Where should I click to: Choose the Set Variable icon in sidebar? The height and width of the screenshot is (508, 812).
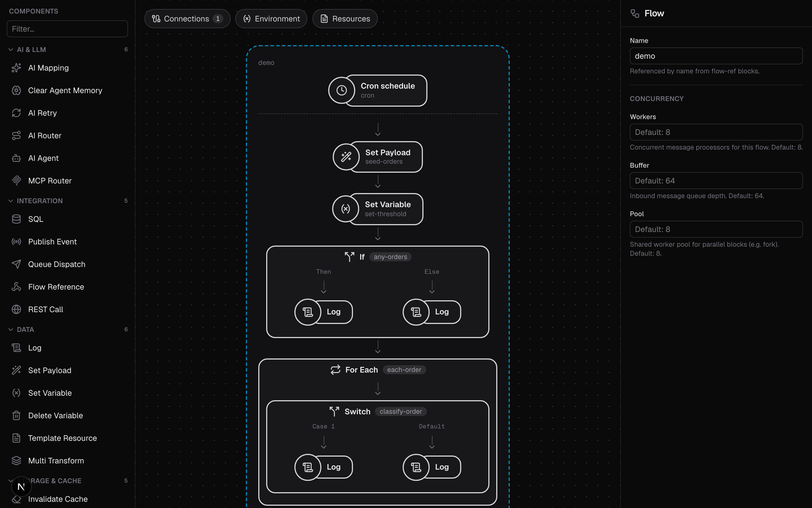tap(16, 393)
